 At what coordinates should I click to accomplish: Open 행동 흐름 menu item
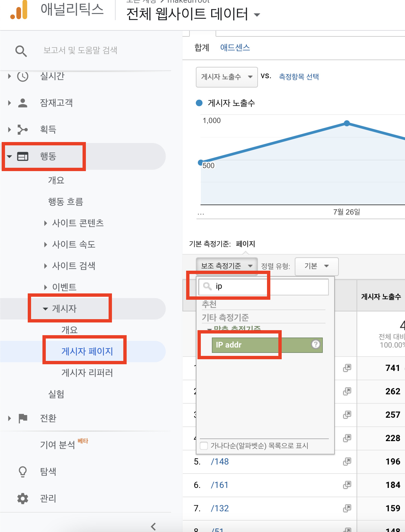click(x=65, y=202)
